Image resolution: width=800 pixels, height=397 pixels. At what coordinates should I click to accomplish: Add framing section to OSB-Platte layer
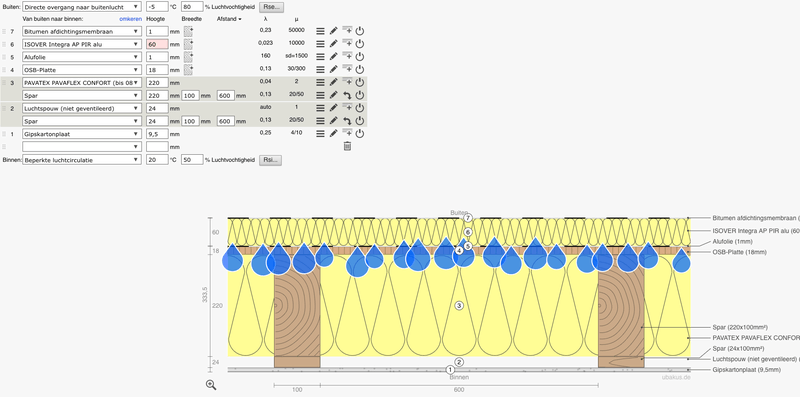tap(188, 69)
